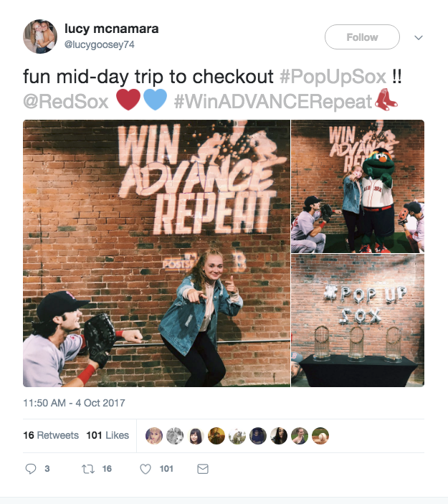Open the photo with green mascot

pyautogui.click(x=358, y=186)
